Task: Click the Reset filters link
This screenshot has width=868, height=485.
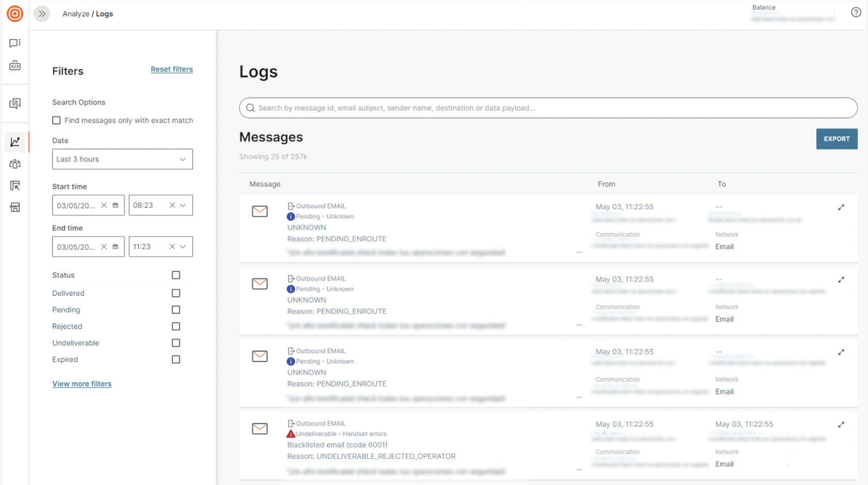Action: pyautogui.click(x=172, y=69)
